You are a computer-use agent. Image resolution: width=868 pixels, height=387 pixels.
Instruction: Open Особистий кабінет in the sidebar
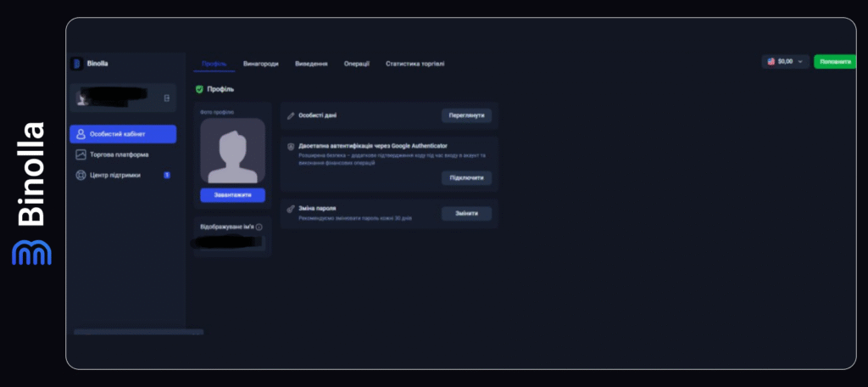[123, 134]
